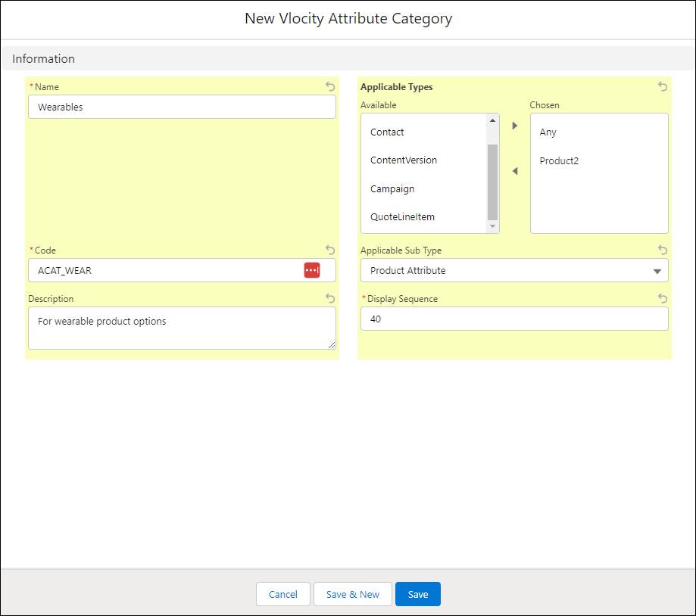Move selection to Chosen with right arrow
The width and height of the screenshot is (696, 616).
tap(514, 126)
